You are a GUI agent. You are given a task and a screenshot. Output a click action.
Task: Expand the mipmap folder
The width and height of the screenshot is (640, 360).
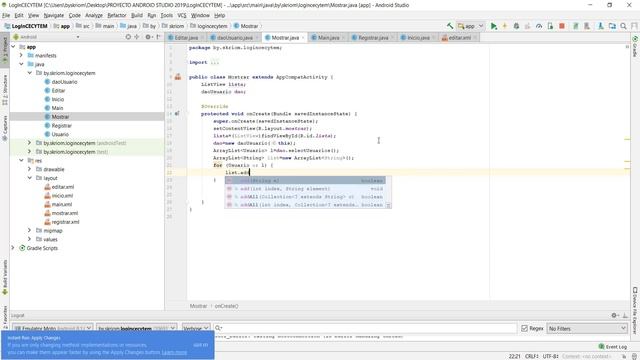coord(29,231)
